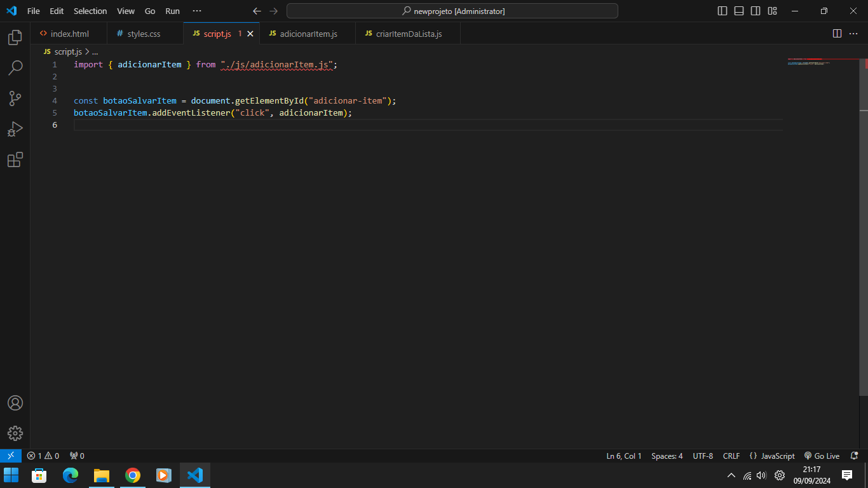Click the underlined import path string
This screenshot has height=488, width=868.
pos(277,65)
